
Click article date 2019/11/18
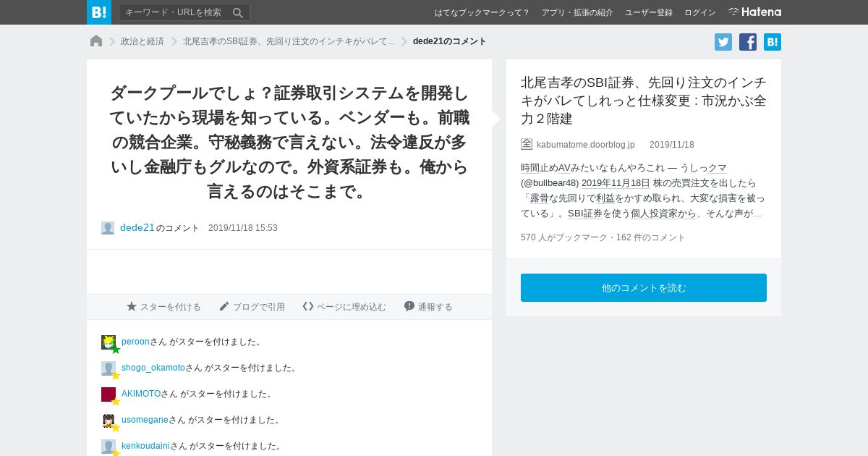click(x=672, y=145)
